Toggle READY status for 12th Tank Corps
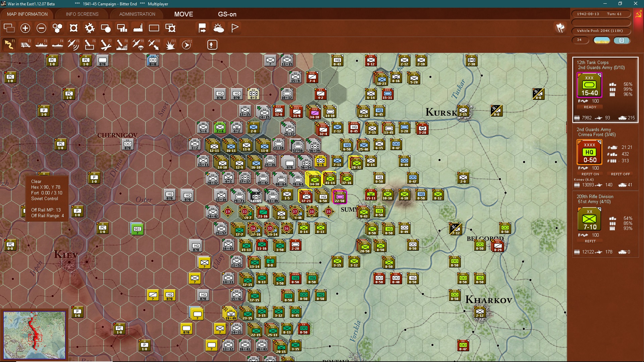Screen dimensions: 644x362 [590, 107]
